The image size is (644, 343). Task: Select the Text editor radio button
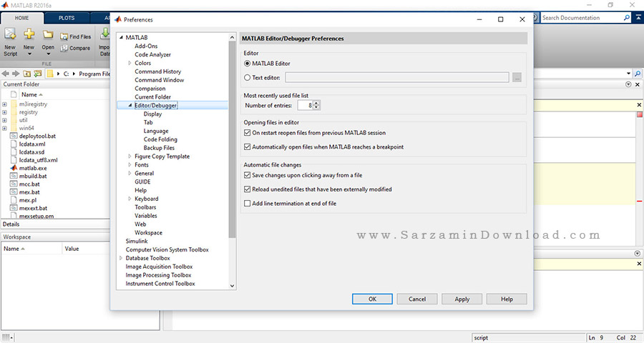pyautogui.click(x=248, y=77)
